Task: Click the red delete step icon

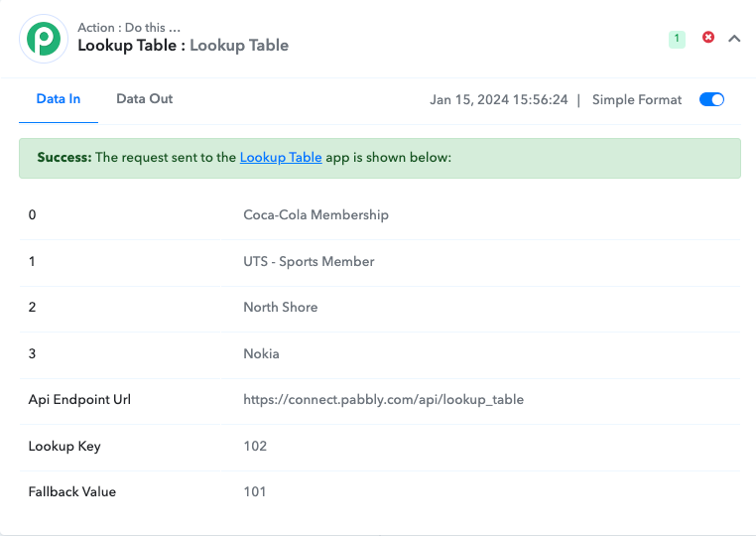Action: (707, 37)
